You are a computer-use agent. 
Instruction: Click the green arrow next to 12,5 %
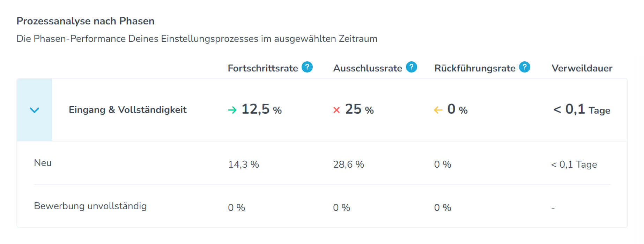(x=232, y=110)
